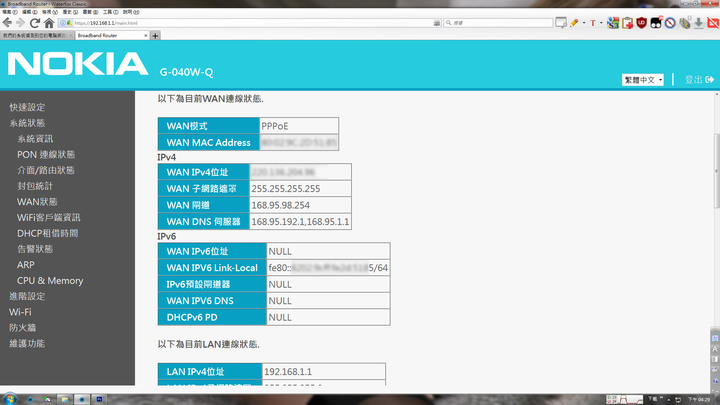
Task: Click the Tampermonkey extension icon
Action: 656,22
